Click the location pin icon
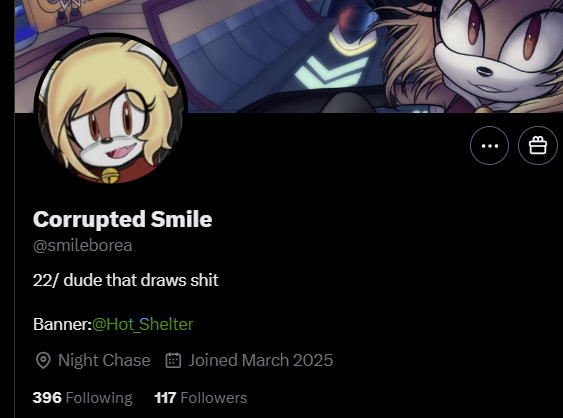 [x=43, y=360]
